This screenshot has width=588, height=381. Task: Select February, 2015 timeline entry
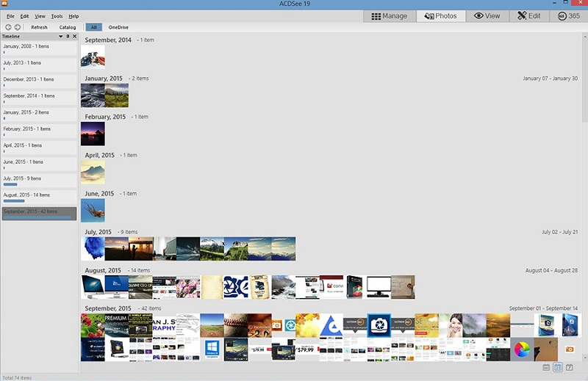tap(39, 131)
